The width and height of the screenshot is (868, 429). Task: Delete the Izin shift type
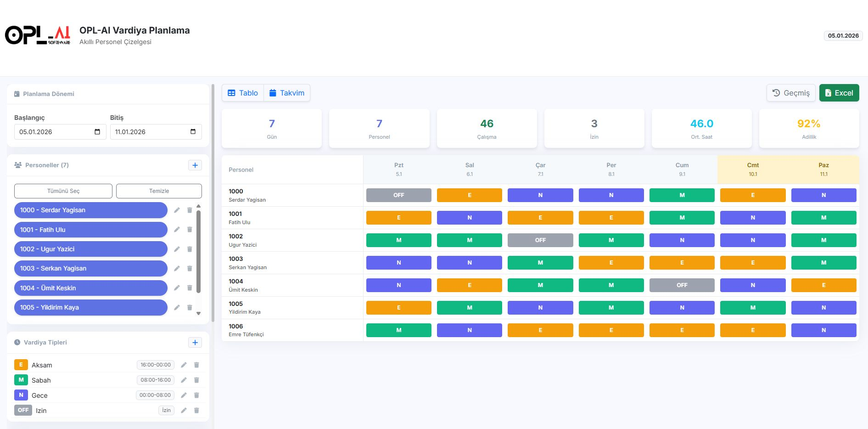[196, 411]
